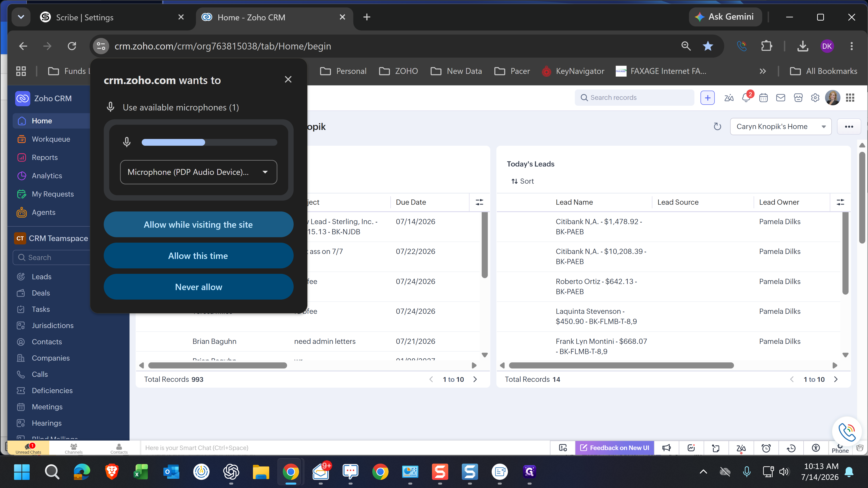Open the reminders alarm clock icon

766,448
